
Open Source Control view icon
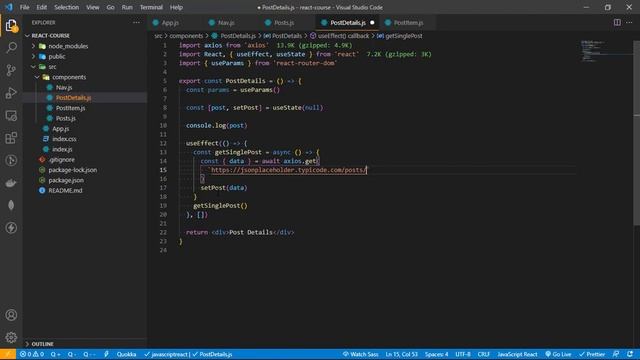click(11, 70)
